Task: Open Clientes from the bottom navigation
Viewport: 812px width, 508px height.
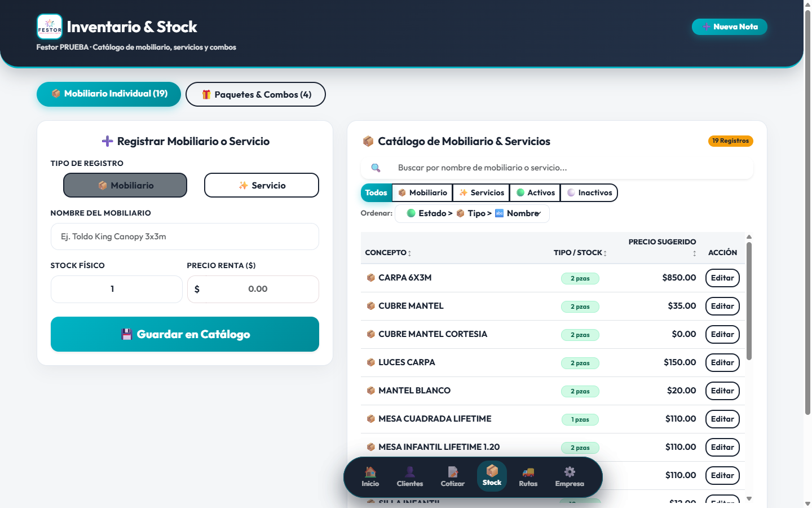Action: pyautogui.click(x=410, y=477)
